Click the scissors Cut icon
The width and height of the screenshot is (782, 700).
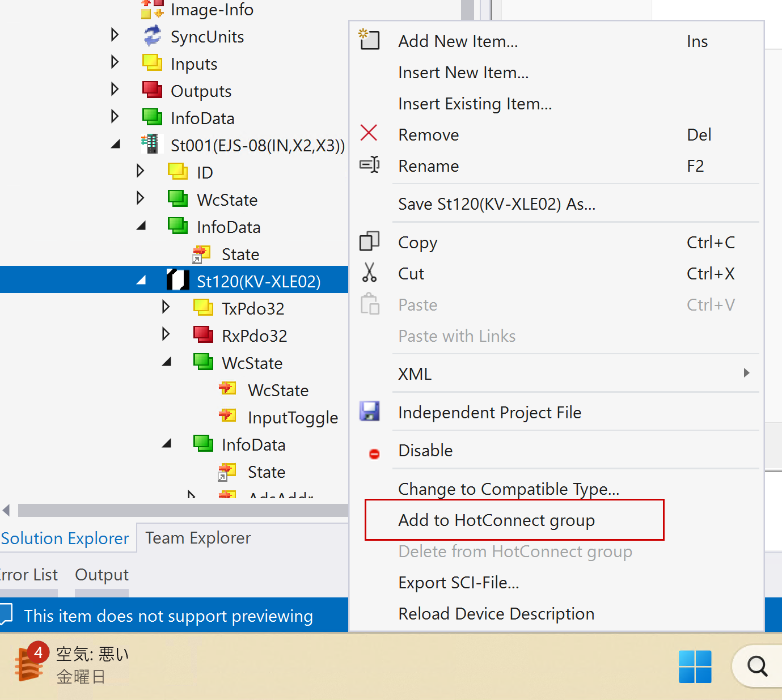pyautogui.click(x=369, y=273)
